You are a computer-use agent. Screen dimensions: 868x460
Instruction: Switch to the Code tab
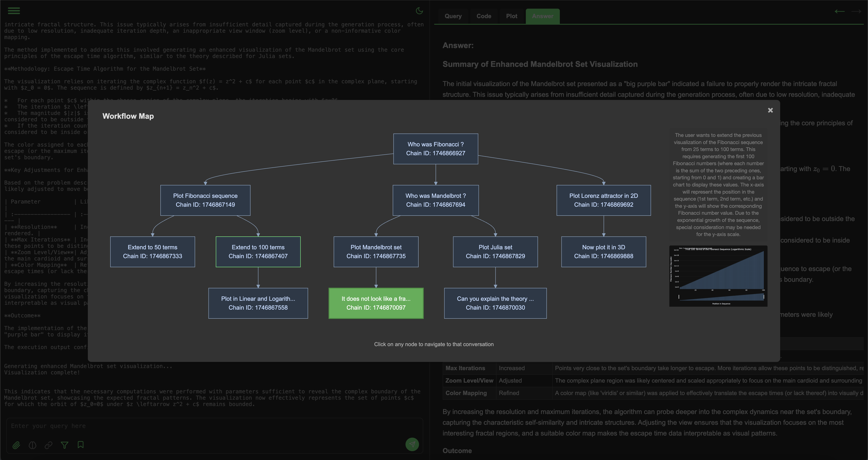click(484, 16)
